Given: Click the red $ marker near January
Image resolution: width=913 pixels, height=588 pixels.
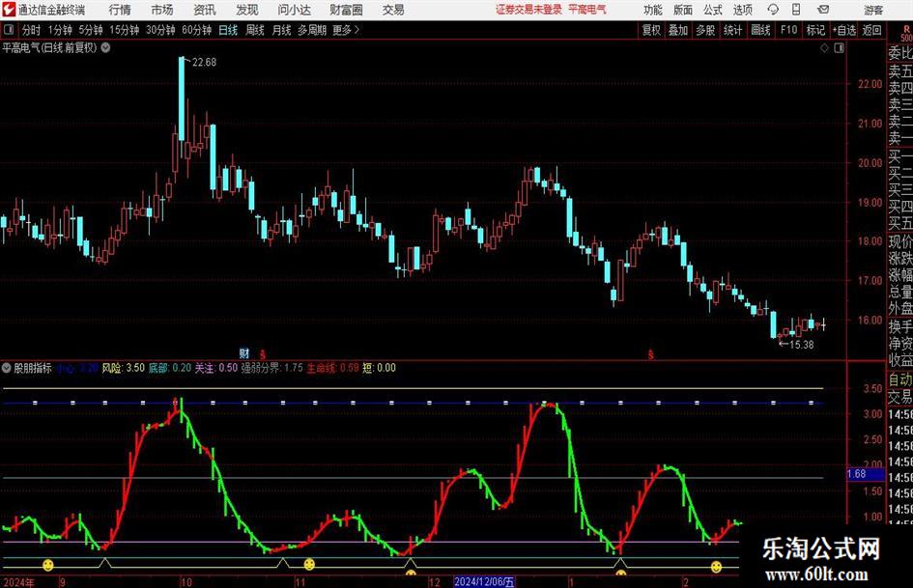Looking at the screenshot, I should click(x=651, y=354).
